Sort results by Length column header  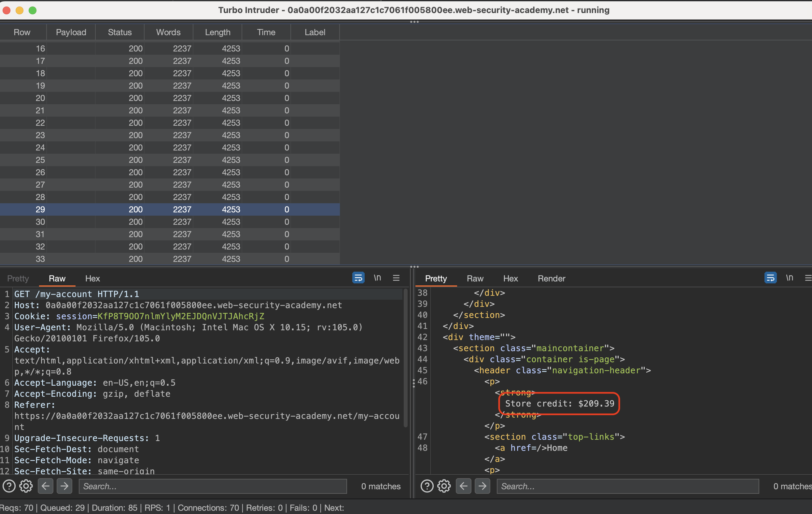pos(217,32)
